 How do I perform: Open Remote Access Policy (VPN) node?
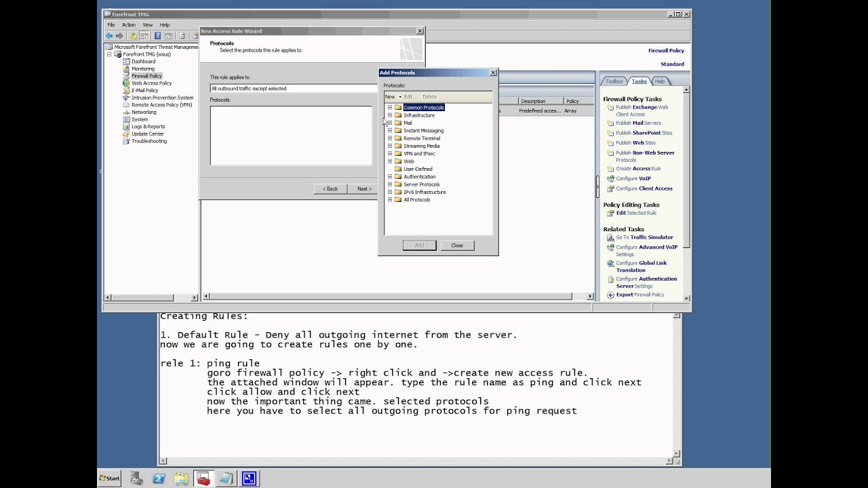pos(161,105)
